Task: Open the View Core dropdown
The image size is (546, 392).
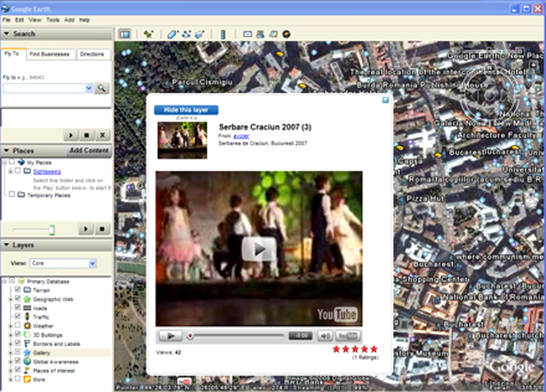Action: pos(92,263)
